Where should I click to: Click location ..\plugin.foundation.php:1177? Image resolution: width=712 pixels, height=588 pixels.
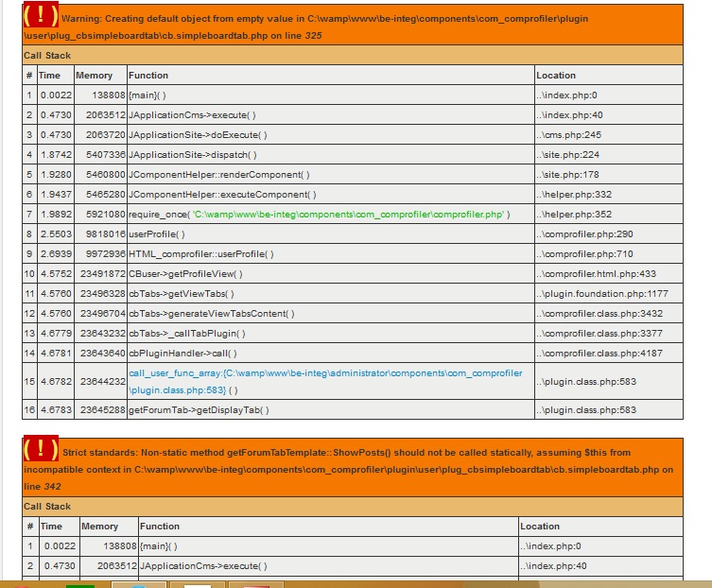602,294
